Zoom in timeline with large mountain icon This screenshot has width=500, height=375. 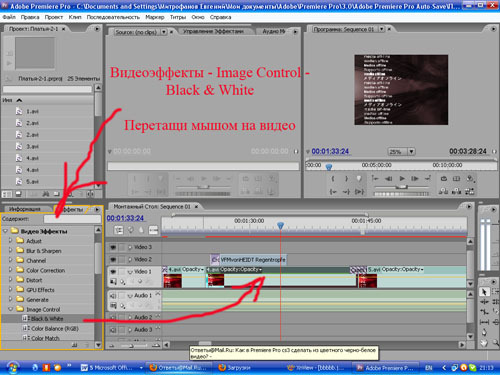click(x=156, y=346)
